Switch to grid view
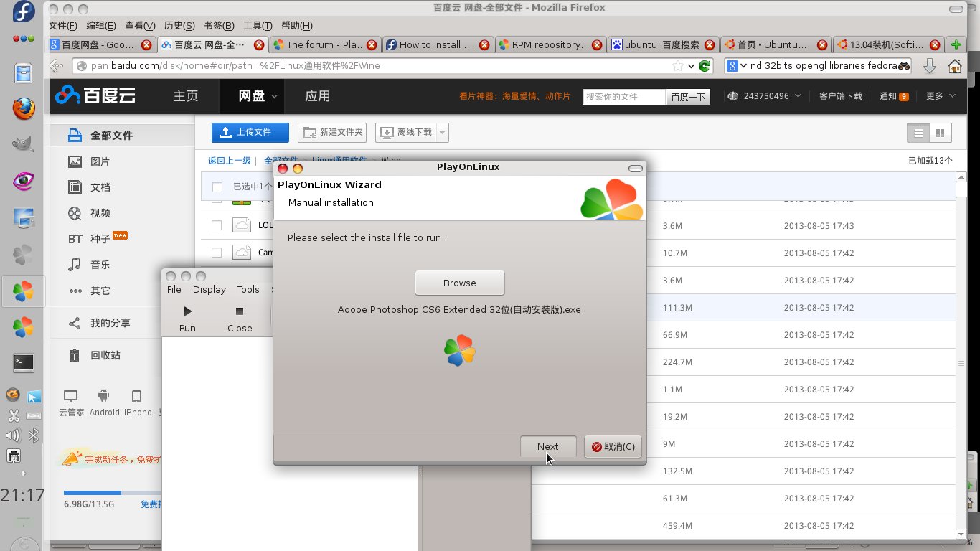The height and width of the screenshot is (551, 980). [940, 133]
